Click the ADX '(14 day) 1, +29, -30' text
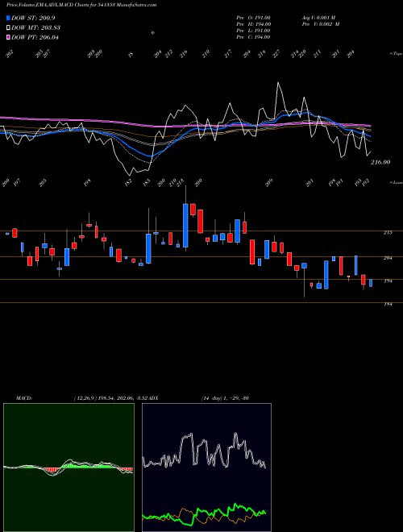The height and width of the screenshot is (532, 403). 225,398
